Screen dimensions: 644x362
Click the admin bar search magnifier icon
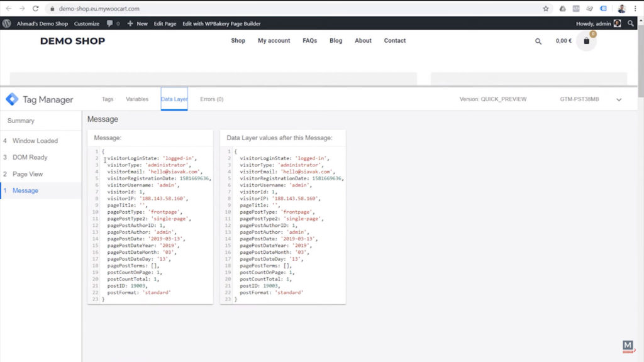(x=631, y=23)
